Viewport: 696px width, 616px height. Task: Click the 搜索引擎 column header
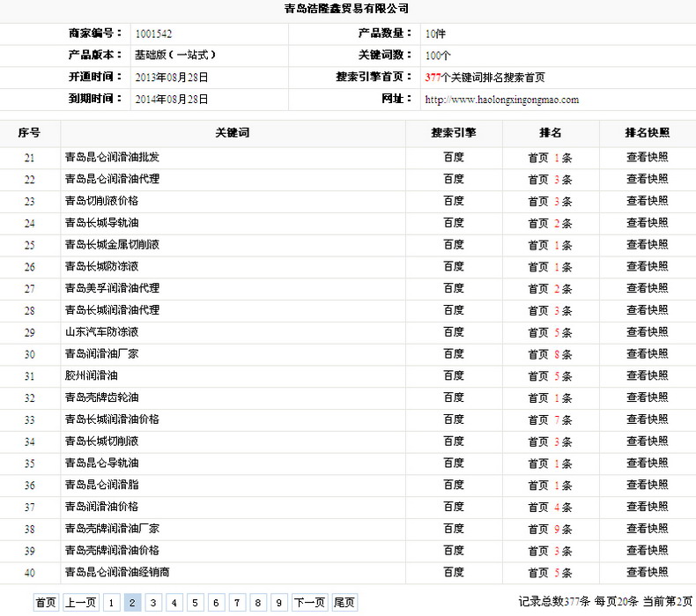click(454, 133)
